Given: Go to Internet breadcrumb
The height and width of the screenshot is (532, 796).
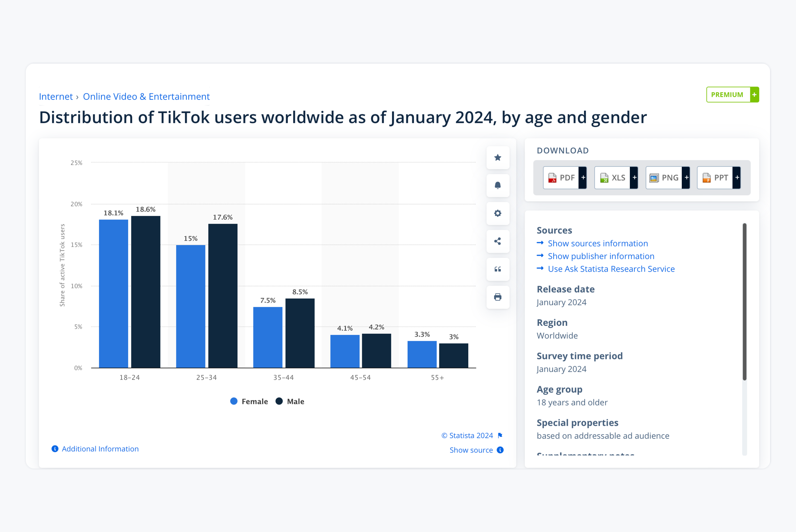Looking at the screenshot, I should [x=56, y=97].
